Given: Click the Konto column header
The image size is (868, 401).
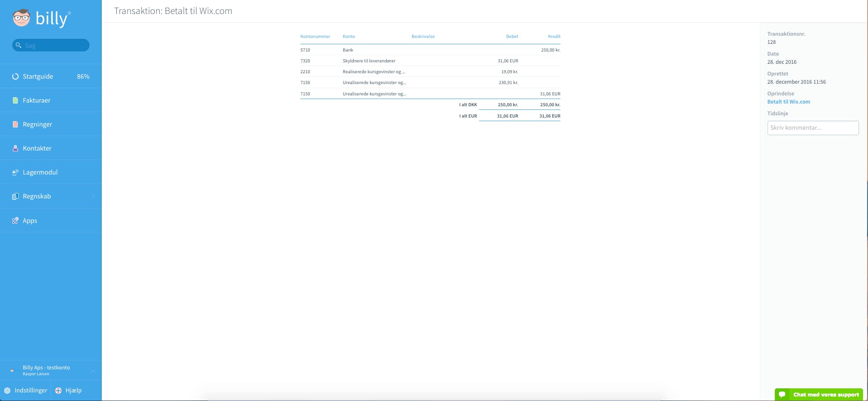Looking at the screenshot, I should point(349,36).
